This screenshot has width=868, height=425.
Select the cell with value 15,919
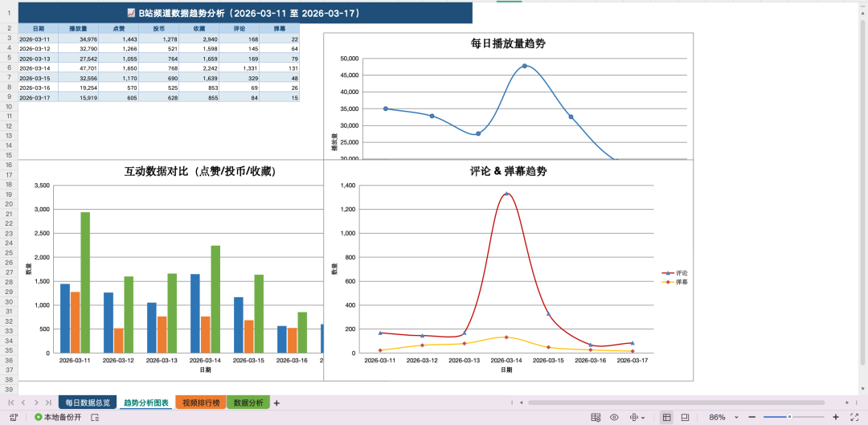coord(78,97)
